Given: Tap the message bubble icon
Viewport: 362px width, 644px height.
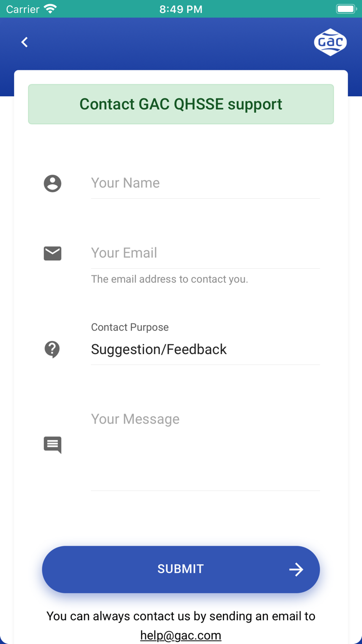Looking at the screenshot, I should tap(52, 445).
